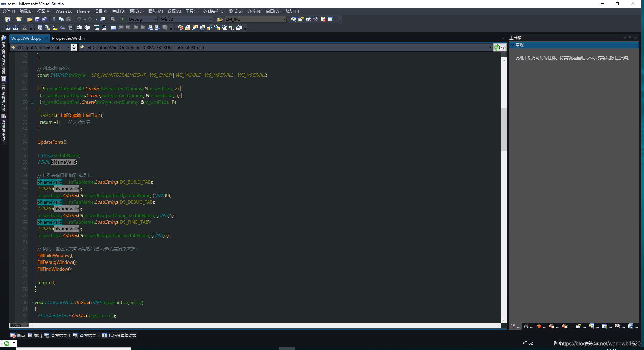Click the UpdateFonts() call on line 56
The image size is (644, 350).
click(x=52, y=142)
